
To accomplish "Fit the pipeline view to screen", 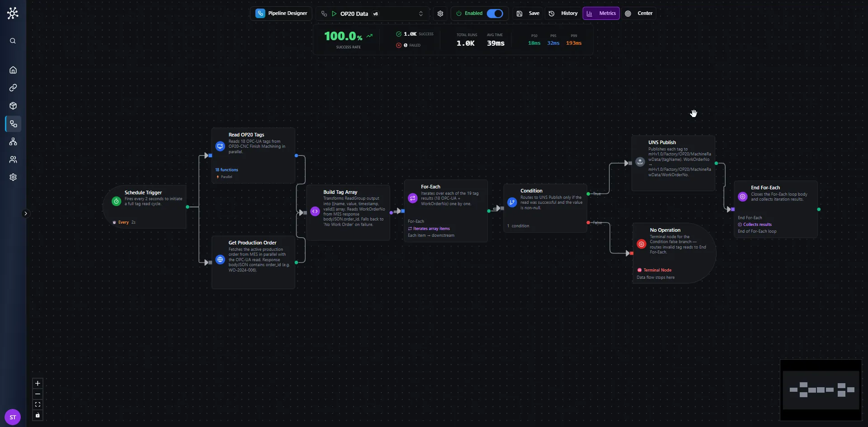I will tap(38, 404).
